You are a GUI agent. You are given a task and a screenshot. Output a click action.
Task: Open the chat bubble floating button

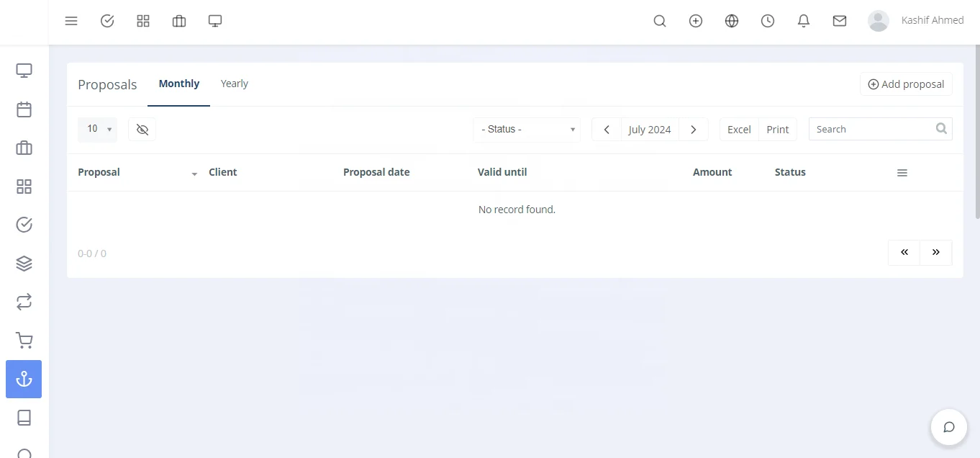pyautogui.click(x=949, y=427)
